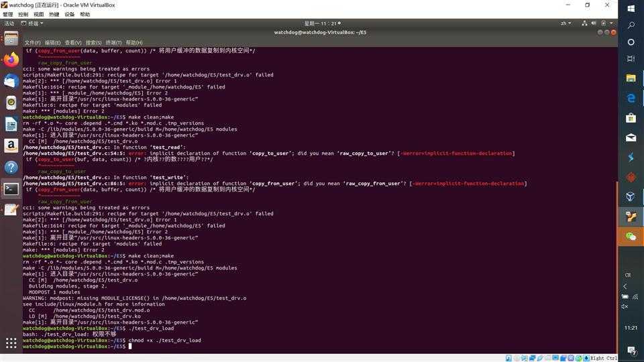Open the Windows clock showing 11:21

(x=631, y=328)
